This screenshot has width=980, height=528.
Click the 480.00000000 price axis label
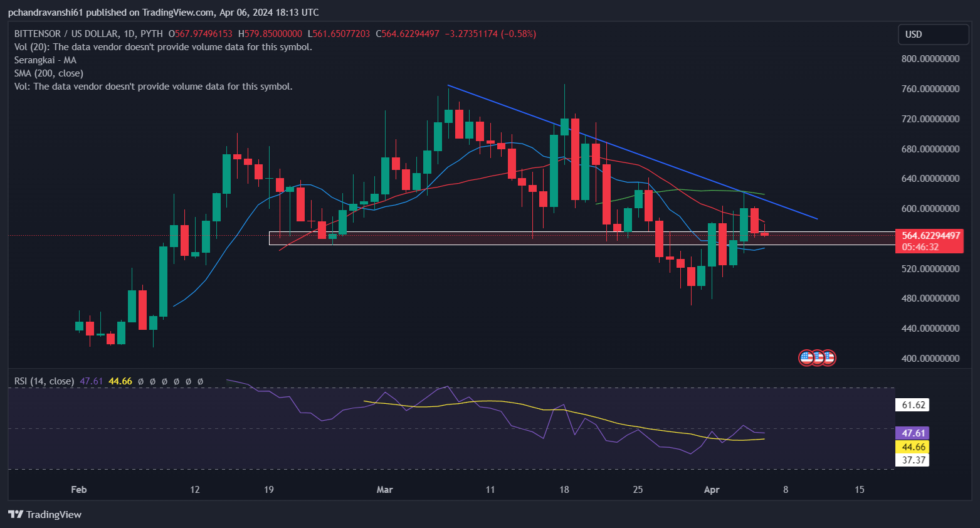pos(930,298)
